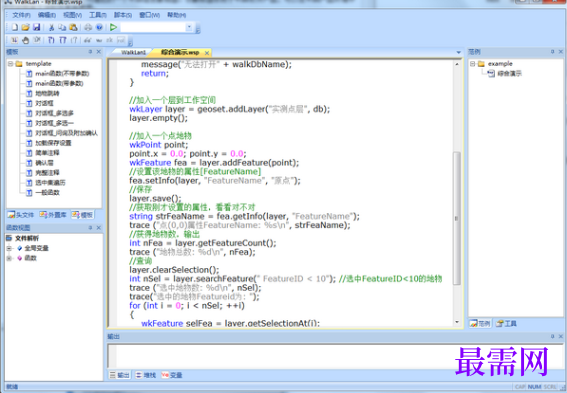Click the blue Help icon
567x393 pixels.
tap(99, 27)
